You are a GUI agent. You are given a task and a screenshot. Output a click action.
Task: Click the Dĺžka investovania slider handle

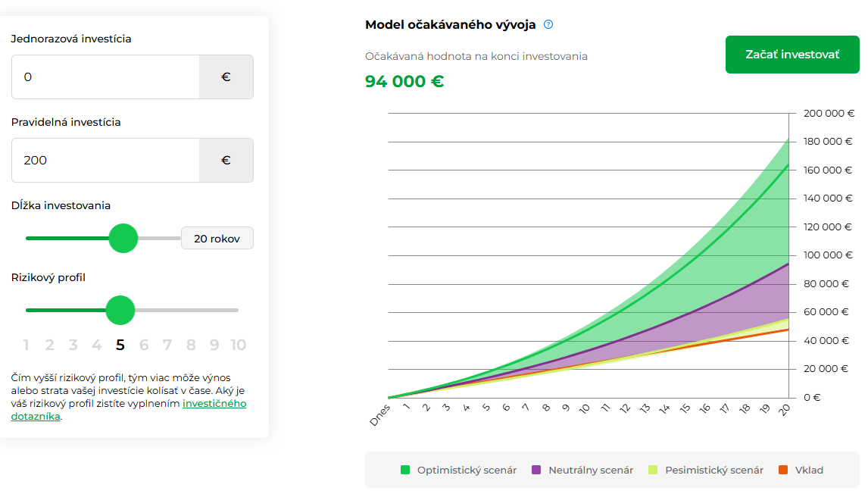point(123,238)
